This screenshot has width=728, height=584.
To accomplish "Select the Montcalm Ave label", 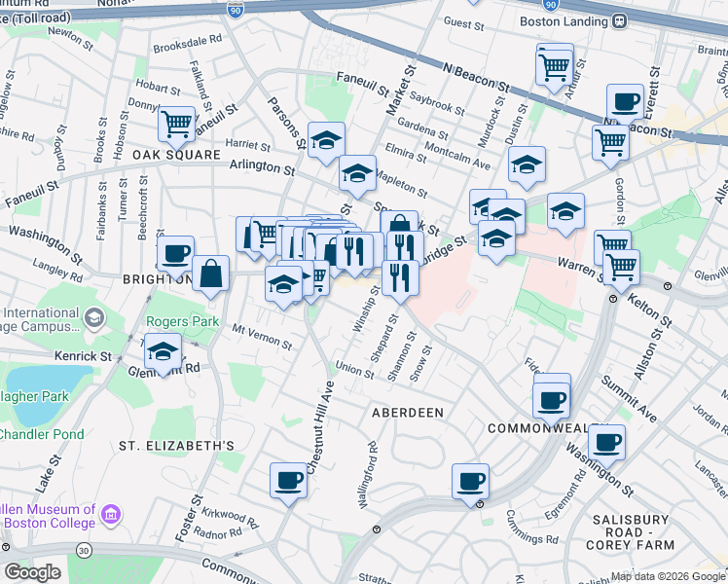I will 457,156.
